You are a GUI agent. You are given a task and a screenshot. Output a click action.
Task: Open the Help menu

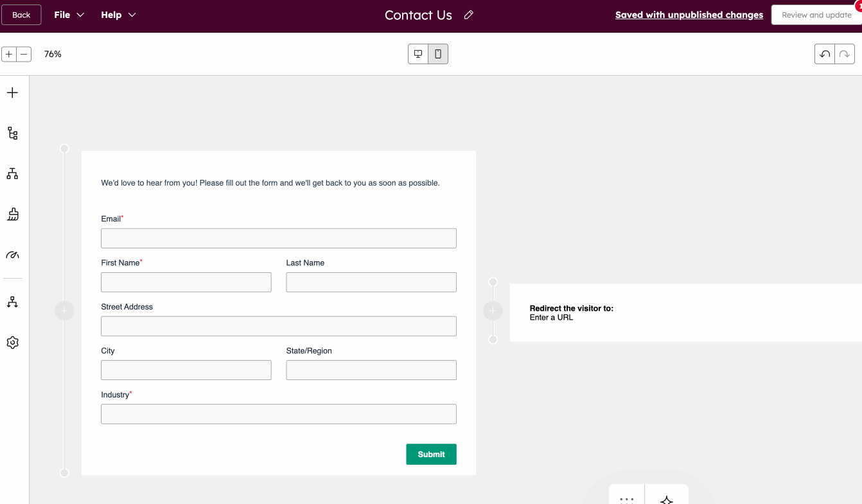coord(118,14)
